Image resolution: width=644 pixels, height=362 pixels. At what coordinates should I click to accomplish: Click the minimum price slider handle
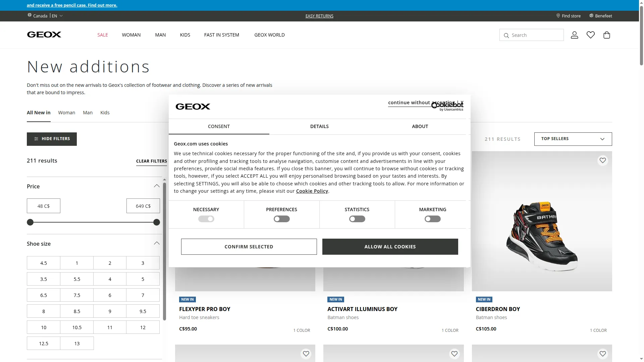(x=30, y=222)
